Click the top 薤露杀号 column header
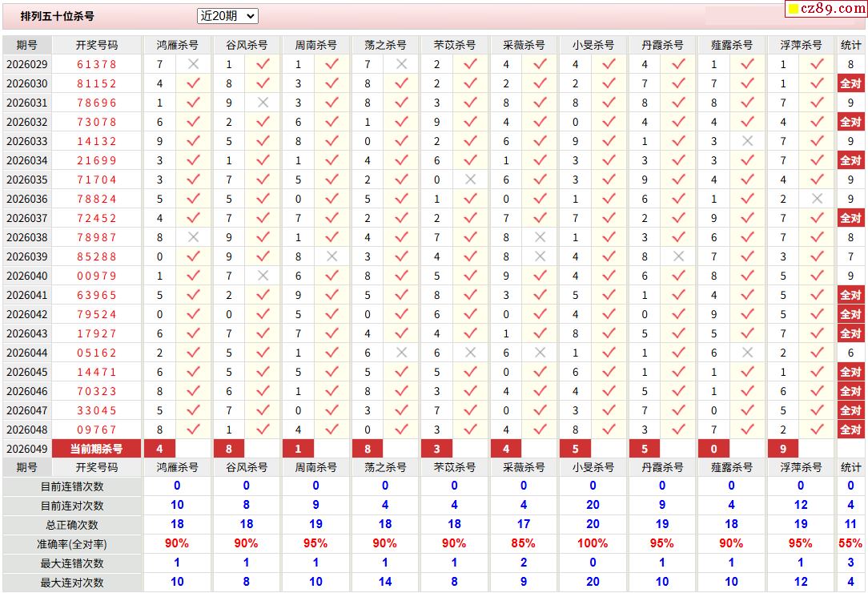Image resolution: width=868 pixels, height=593 pixels. [731, 45]
